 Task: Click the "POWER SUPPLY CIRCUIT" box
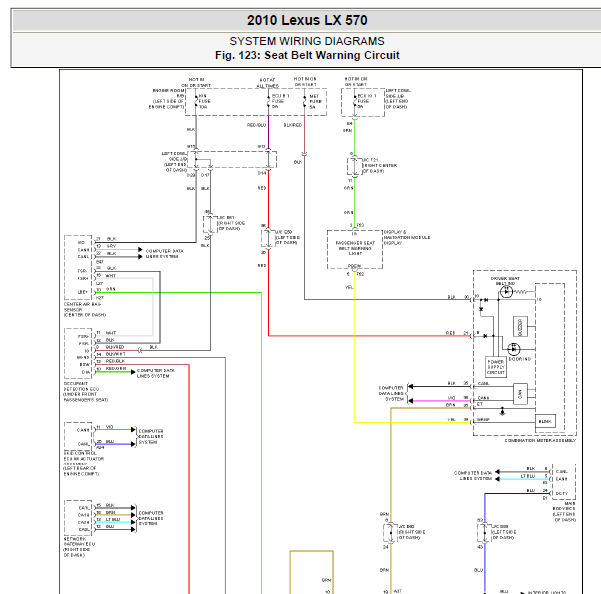pos(496,367)
